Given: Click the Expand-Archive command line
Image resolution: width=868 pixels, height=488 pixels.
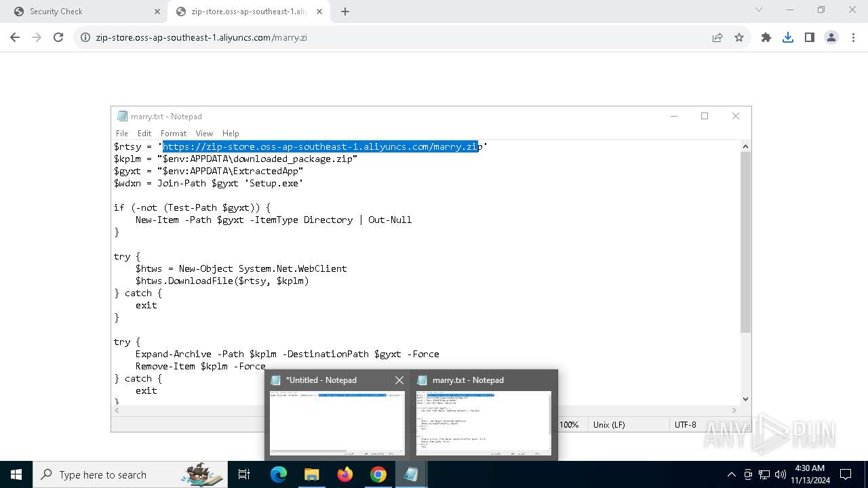Looking at the screenshot, I should pyautogui.click(x=287, y=354).
